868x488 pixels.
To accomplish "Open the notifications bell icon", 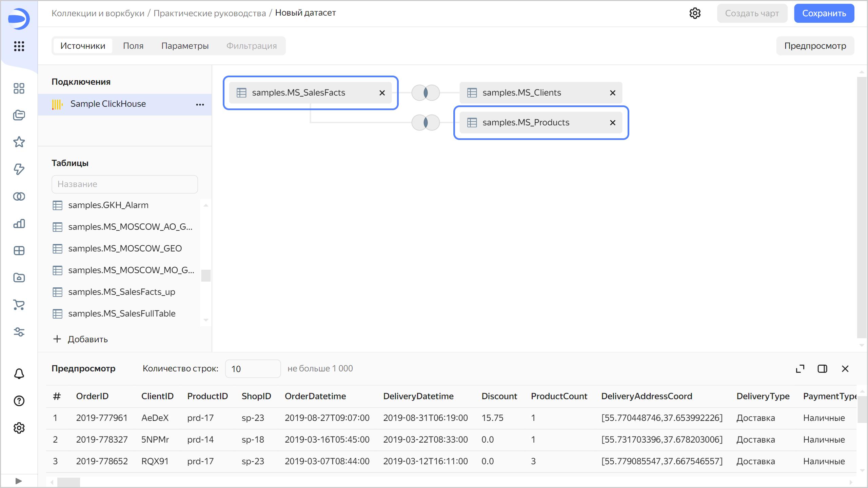I will 19,374.
